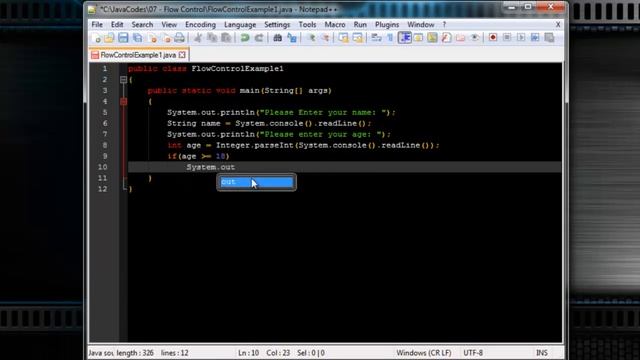
Task: Click 'length : 326' in status bar
Action: (x=135, y=353)
